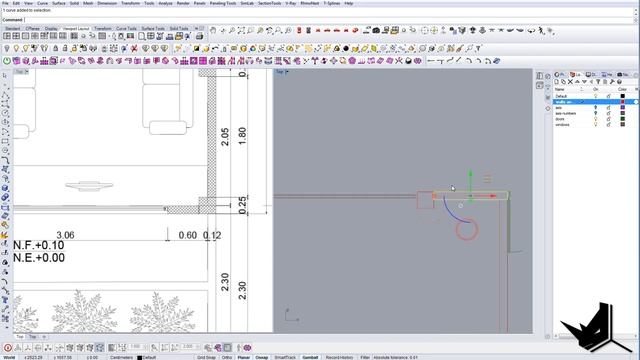
Task: Click the running figure icon in the top toolbar
Action: click(542, 30)
